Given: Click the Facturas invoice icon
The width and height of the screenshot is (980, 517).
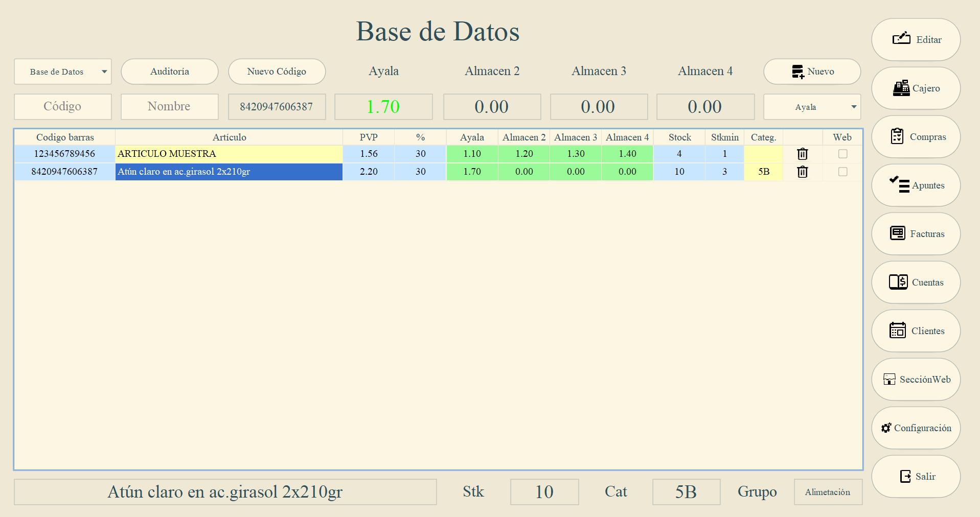Looking at the screenshot, I should click(x=898, y=233).
